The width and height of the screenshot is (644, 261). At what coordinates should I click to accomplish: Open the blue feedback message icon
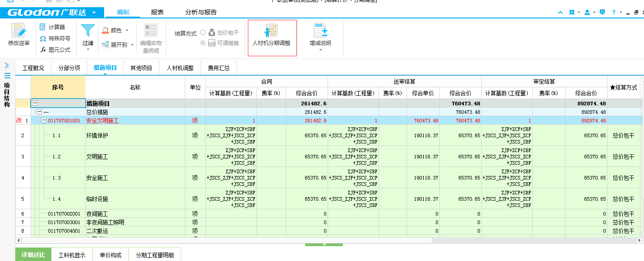point(602,12)
